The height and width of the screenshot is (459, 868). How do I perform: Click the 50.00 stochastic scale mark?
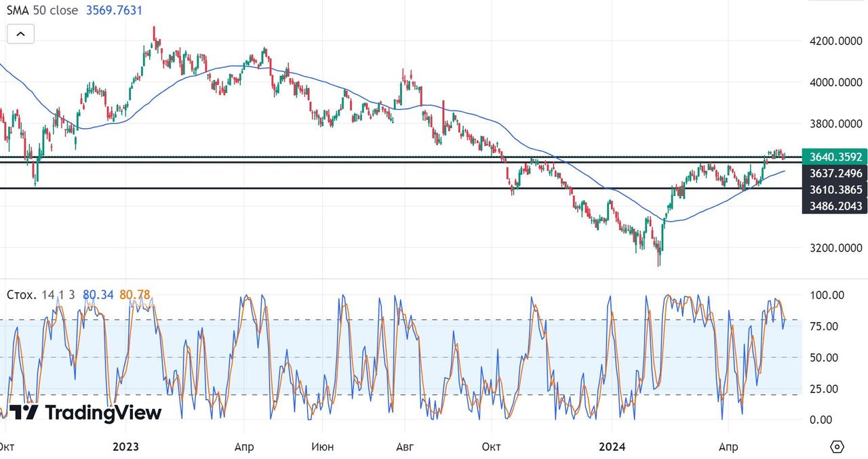(x=827, y=357)
